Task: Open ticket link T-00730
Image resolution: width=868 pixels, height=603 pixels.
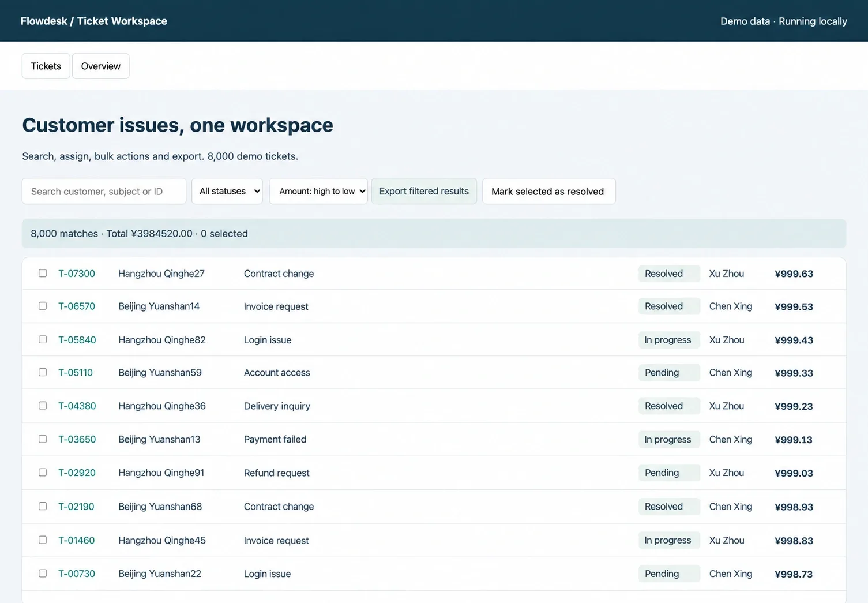Action: point(77,574)
